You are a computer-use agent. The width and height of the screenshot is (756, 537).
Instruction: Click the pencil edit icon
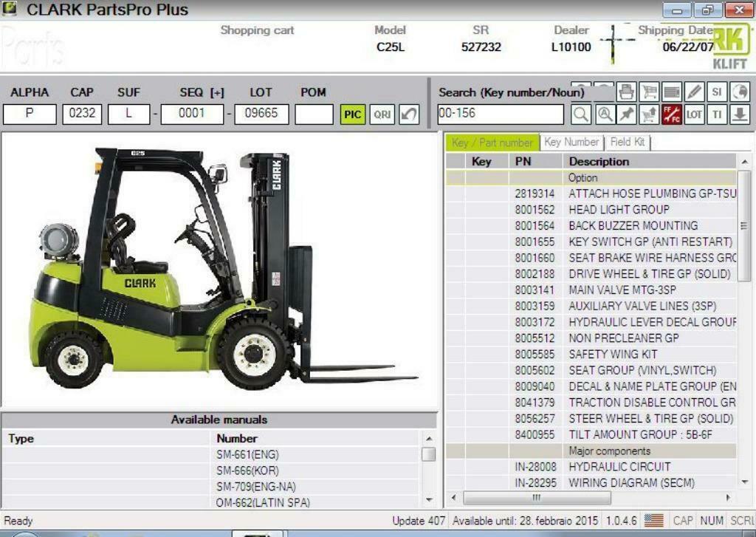coord(694,91)
